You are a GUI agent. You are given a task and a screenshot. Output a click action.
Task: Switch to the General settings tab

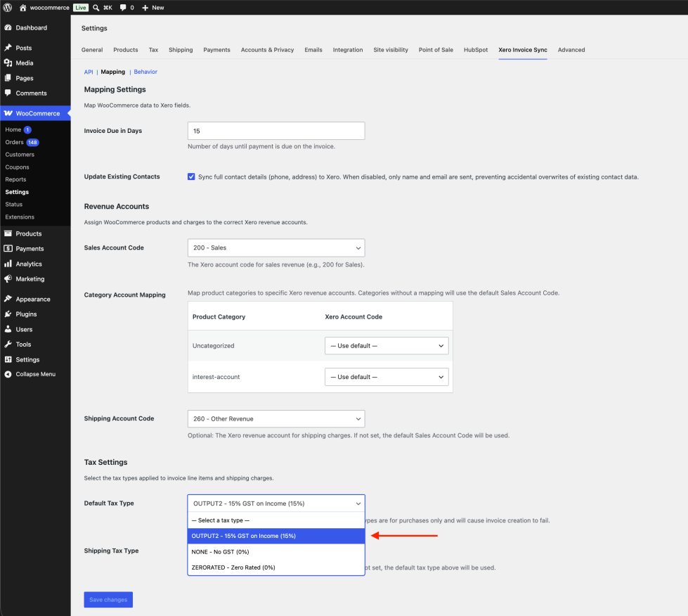click(92, 50)
